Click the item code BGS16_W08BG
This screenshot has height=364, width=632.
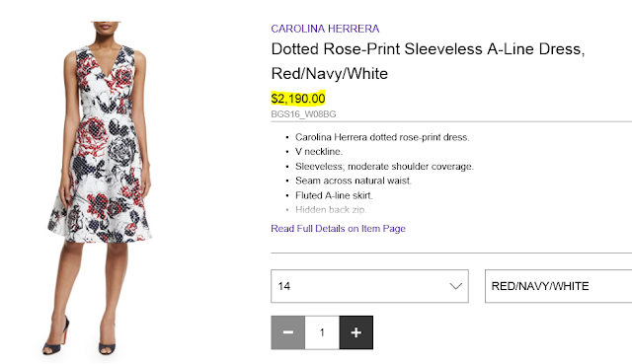click(303, 114)
